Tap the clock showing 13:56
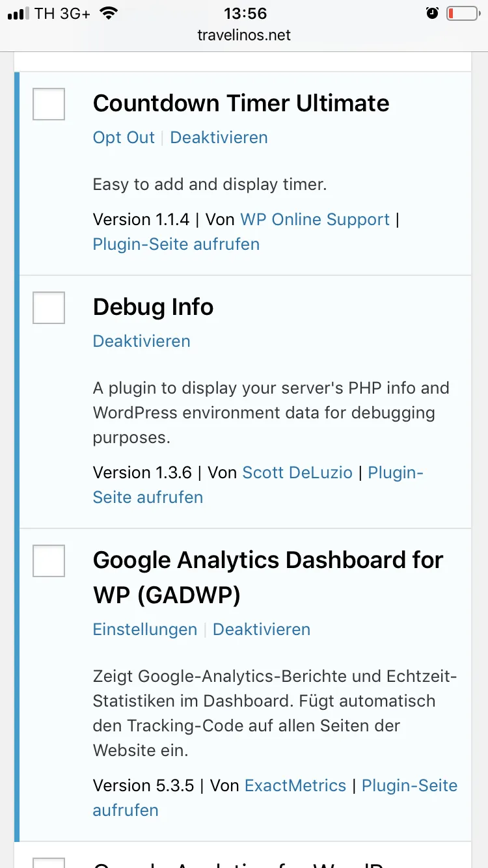 (245, 13)
